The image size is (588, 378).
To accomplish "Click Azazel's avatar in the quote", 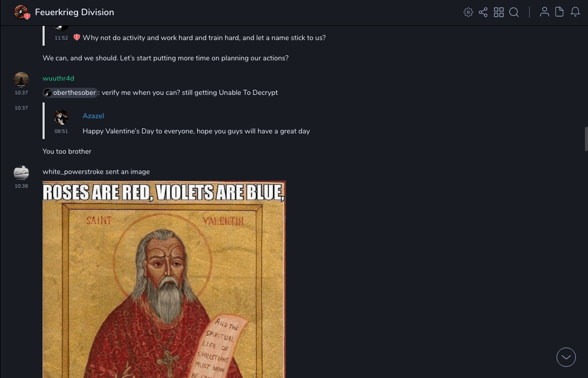I will [x=61, y=117].
